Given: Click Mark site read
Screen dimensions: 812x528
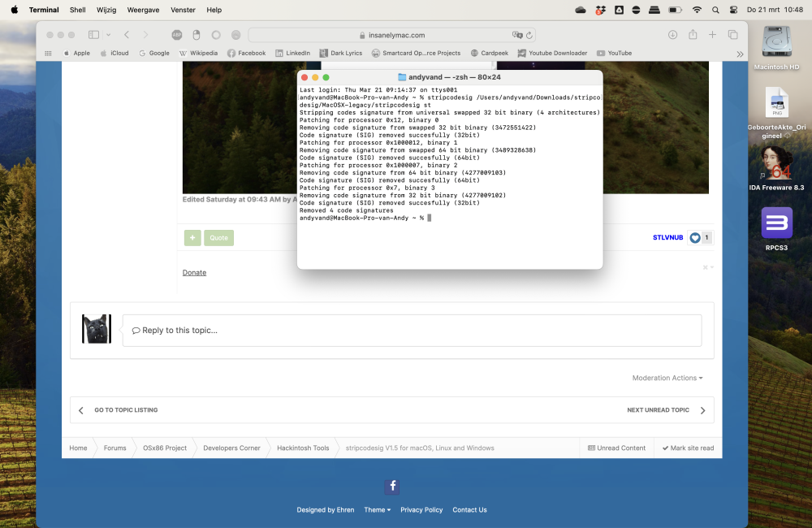Looking at the screenshot, I should 688,448.
